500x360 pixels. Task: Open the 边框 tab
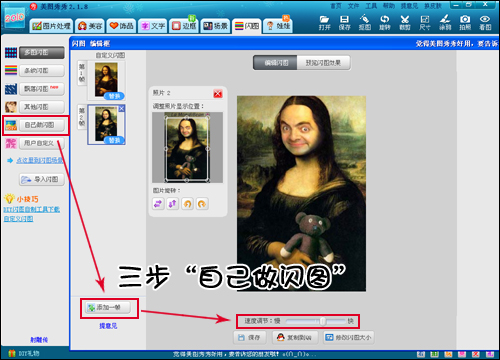(x=184, y=26)
